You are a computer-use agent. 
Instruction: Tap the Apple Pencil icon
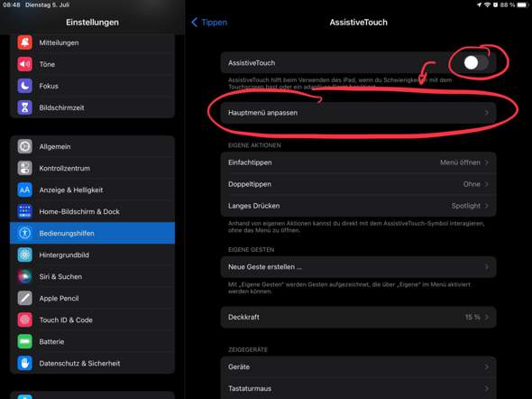(24, 298)
